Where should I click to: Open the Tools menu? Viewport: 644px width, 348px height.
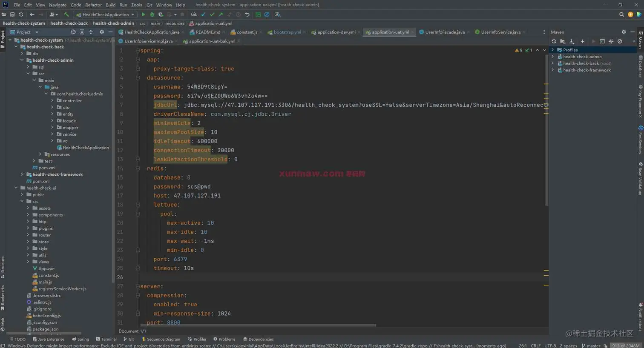136,5
